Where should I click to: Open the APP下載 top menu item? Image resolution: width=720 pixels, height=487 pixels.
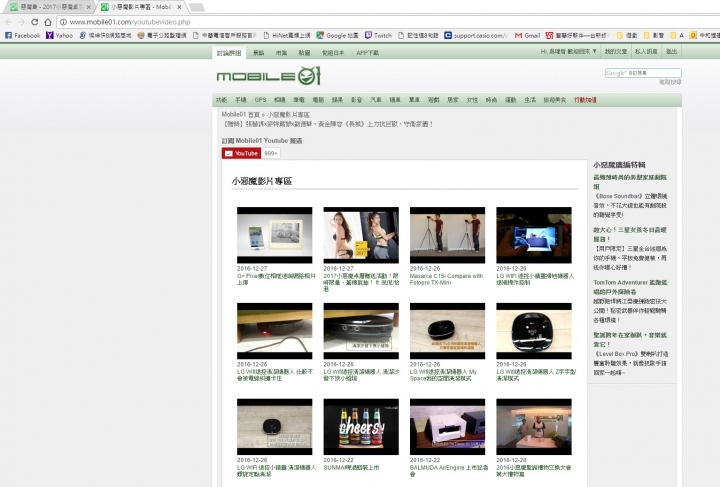pyautogui.click(x=367, y=53)
